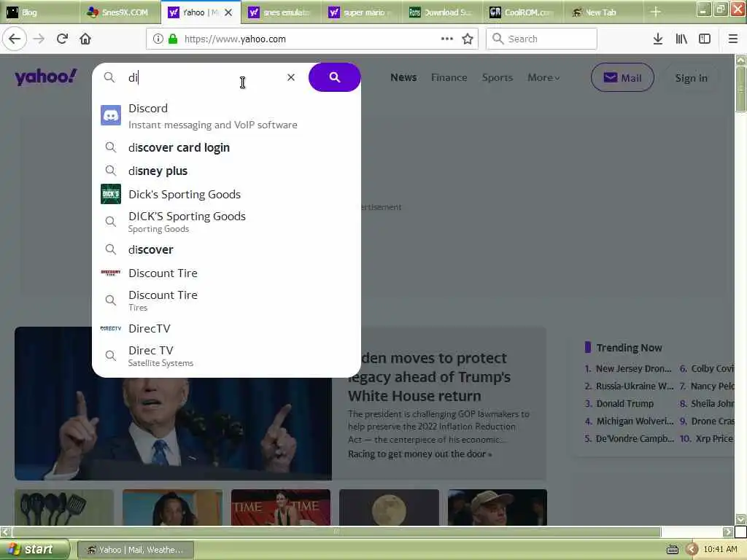Open a new tab with plus button

[656, 12]
